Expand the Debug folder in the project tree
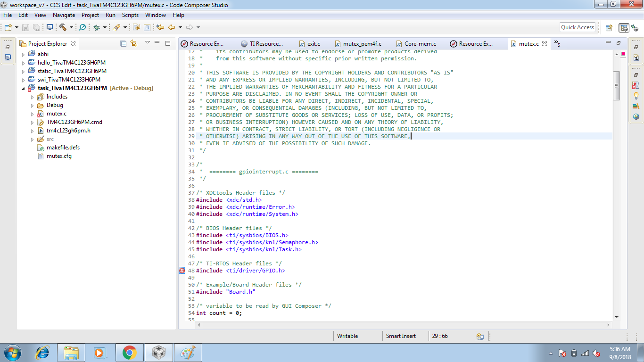The height and width of the screenshot is (362, 644). (x=32, y=105)
